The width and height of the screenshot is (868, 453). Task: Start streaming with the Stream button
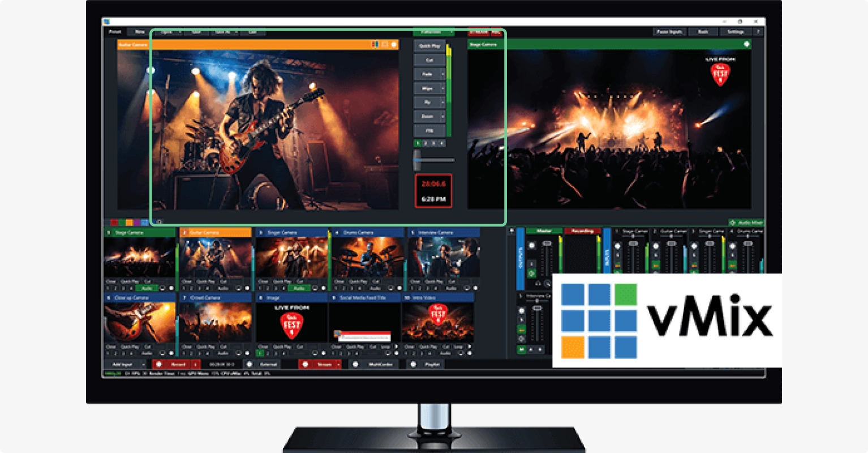tap(324, 365)
